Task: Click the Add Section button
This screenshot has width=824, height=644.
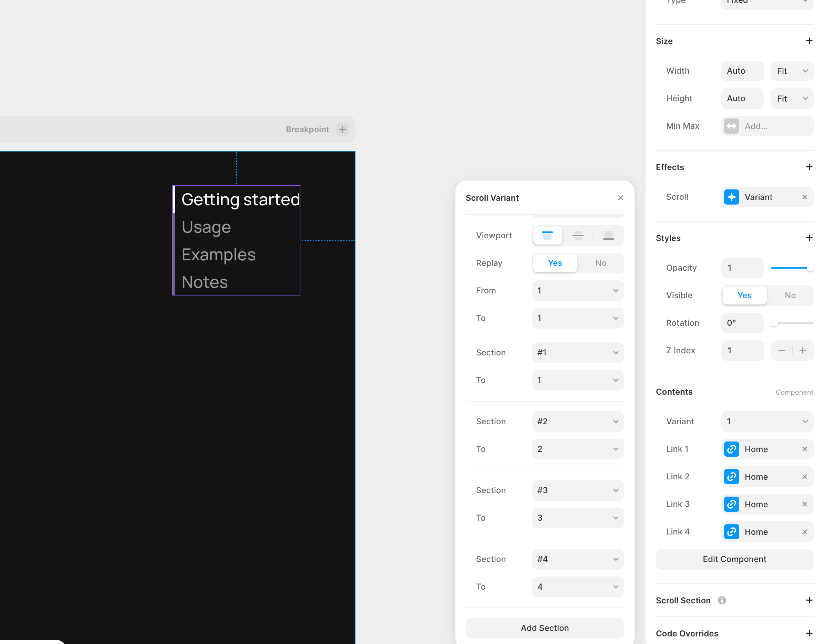Action: point(545,628)
